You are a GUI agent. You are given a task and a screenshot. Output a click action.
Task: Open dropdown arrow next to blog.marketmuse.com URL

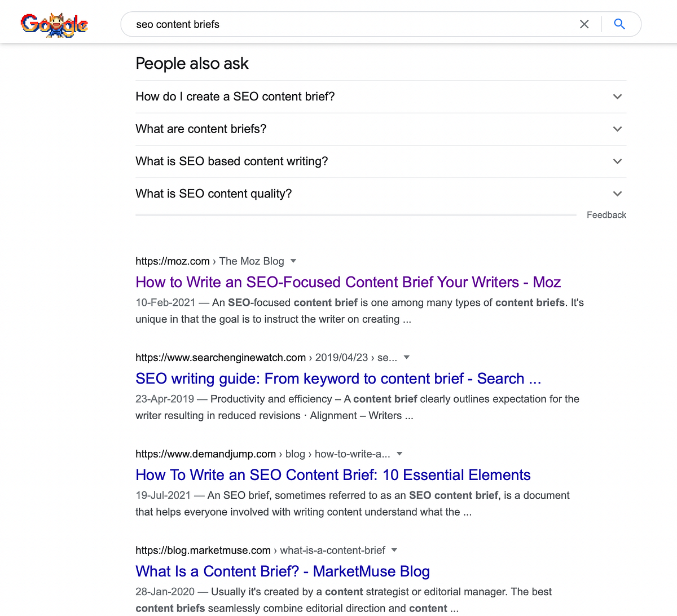point(394,551)
